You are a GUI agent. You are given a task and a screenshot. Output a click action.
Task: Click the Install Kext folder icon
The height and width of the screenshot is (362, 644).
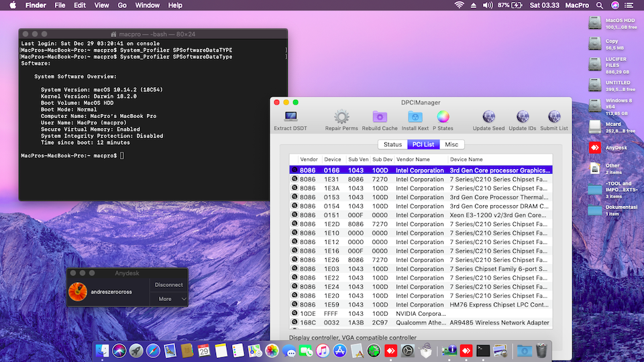(x=415, y=117)
